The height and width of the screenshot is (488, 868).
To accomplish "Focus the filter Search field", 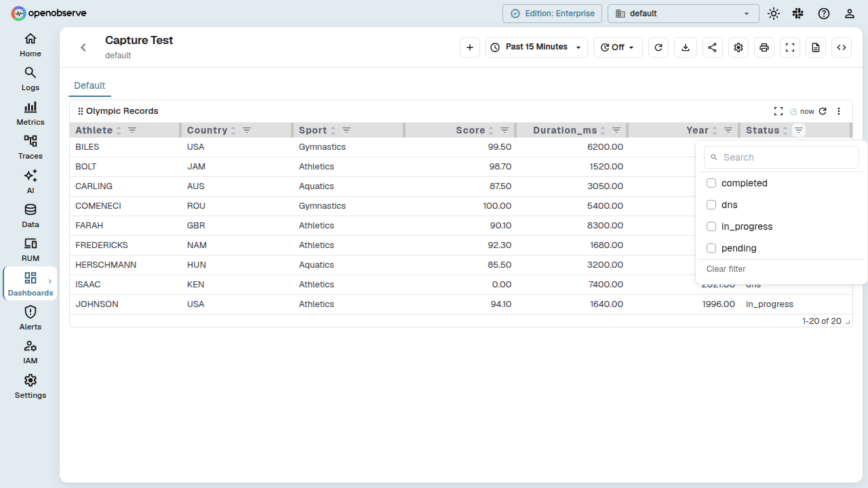I will (x=781, y=157).
